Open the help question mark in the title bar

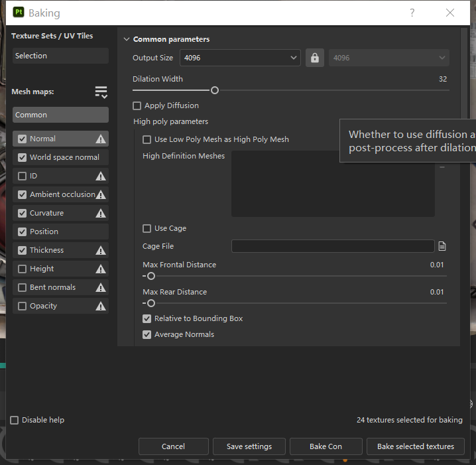click(412, 13)
